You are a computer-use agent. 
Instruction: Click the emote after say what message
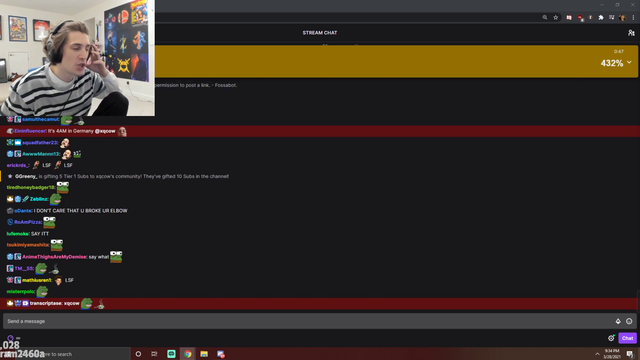(x=116, y=257)
